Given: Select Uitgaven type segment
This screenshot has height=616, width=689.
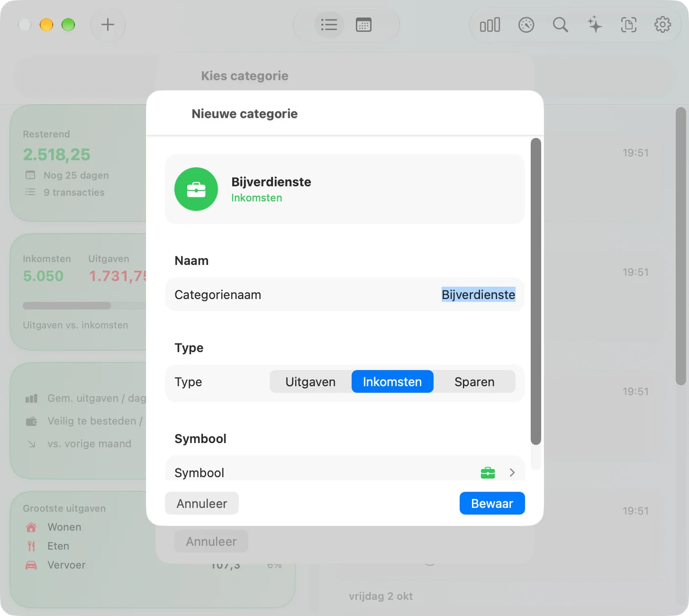Looking at the screenshot, I should [x=311, y=382].
